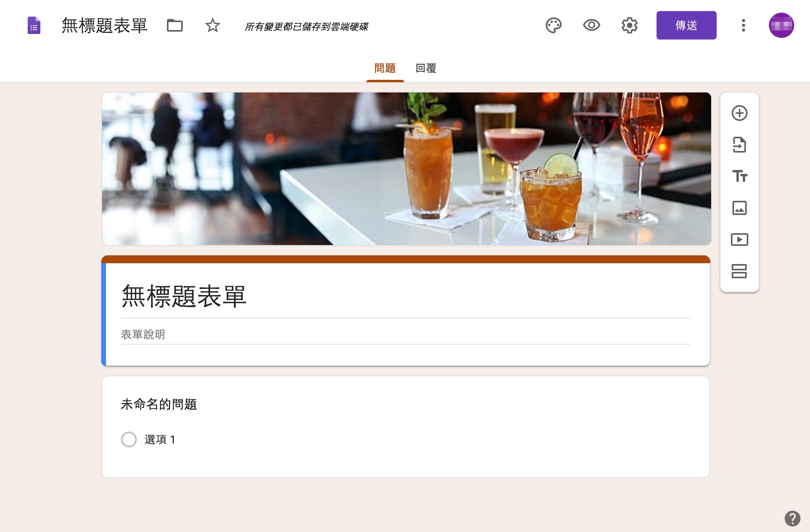Add title and description block
This screenshot has height=532, width=810.
pyautogui.click(x=740, y=176)
